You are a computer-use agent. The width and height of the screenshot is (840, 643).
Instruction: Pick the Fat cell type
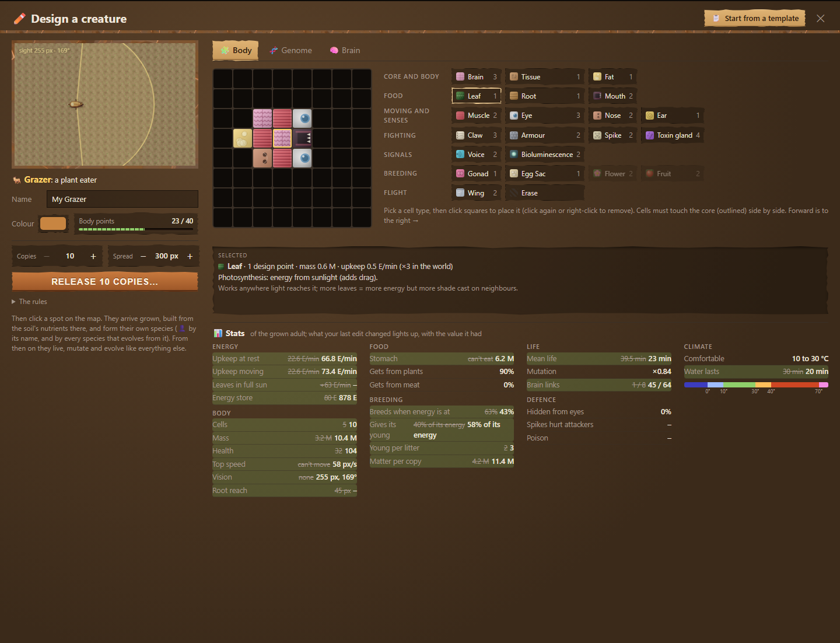point(612,77)
